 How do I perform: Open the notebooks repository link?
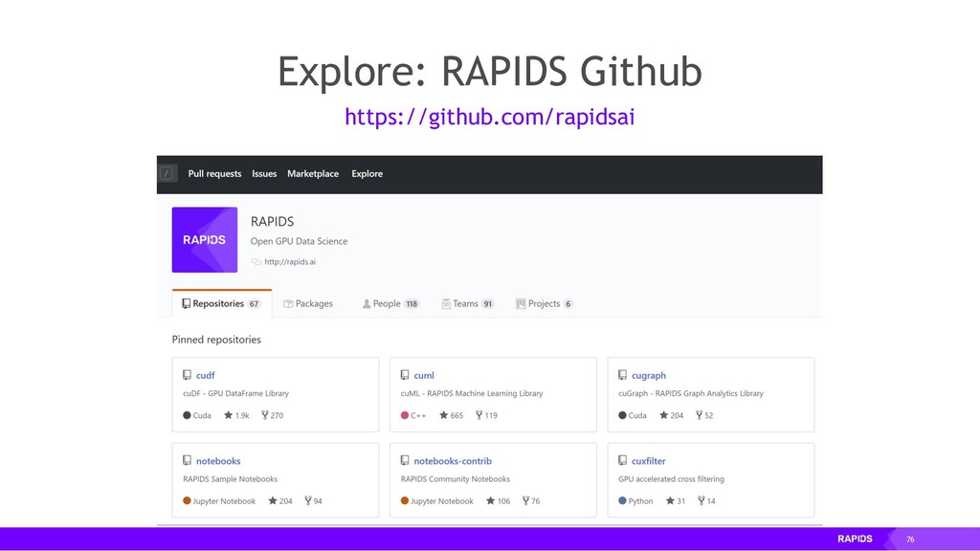click(x=218, y=461)
